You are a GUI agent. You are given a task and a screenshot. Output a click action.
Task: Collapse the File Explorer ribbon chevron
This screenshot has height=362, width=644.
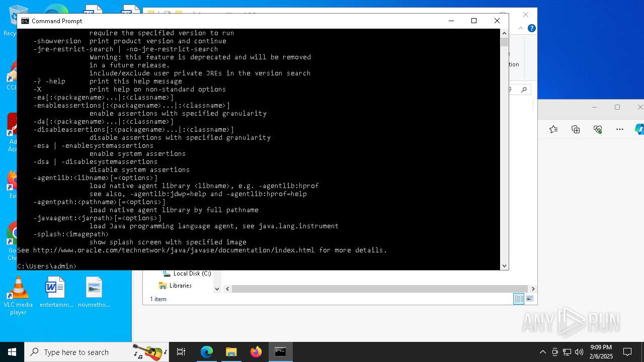point(521,28)
